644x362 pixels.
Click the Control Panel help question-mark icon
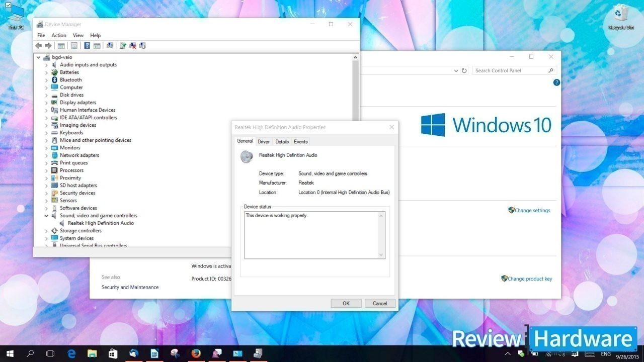(x=556, y=82)
